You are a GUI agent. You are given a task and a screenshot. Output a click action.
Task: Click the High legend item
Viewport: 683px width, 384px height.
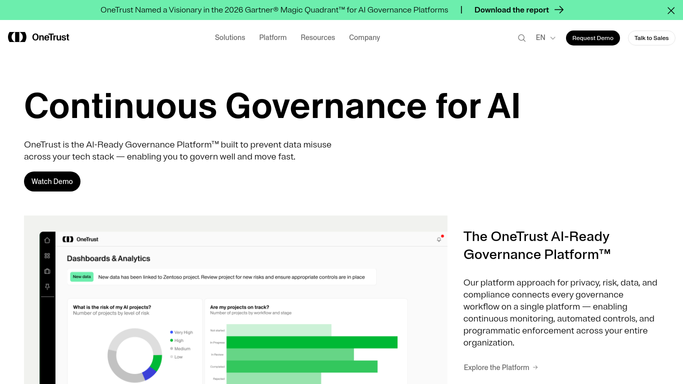[177, 340]
